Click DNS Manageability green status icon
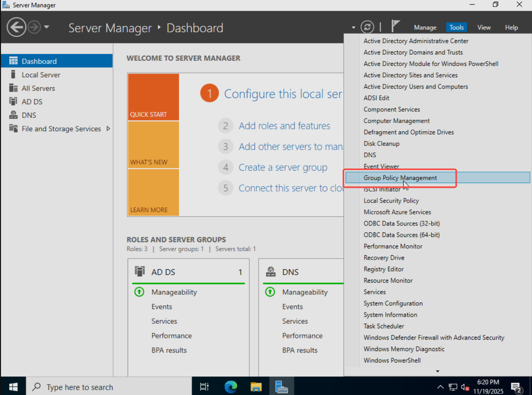This screenshot has width=532, height=395. coord(270,292)
